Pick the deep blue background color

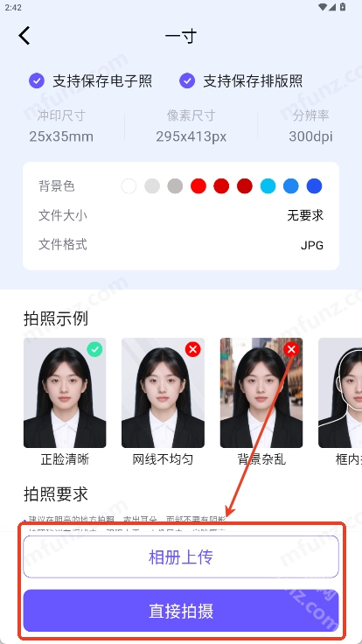point(315,186)
